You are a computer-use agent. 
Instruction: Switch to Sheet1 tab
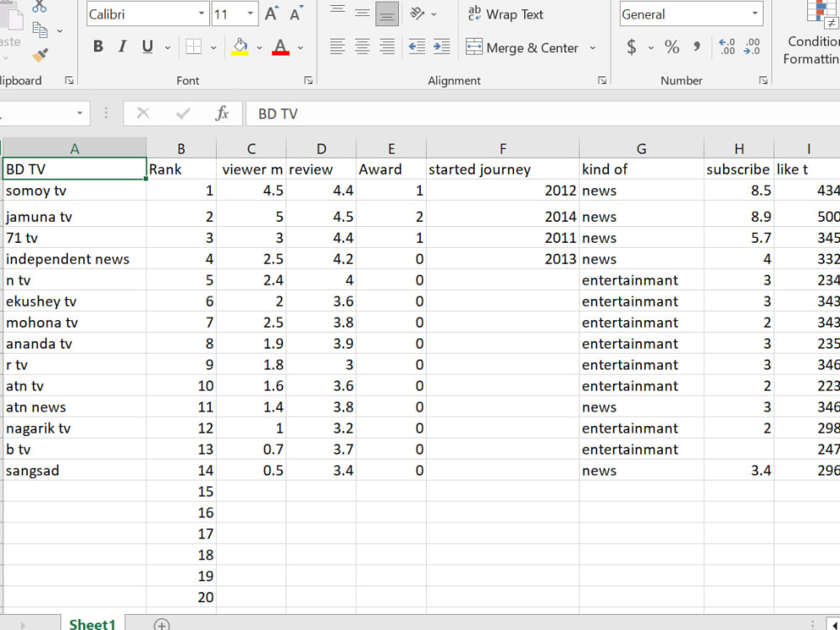[x=92, y=624]
